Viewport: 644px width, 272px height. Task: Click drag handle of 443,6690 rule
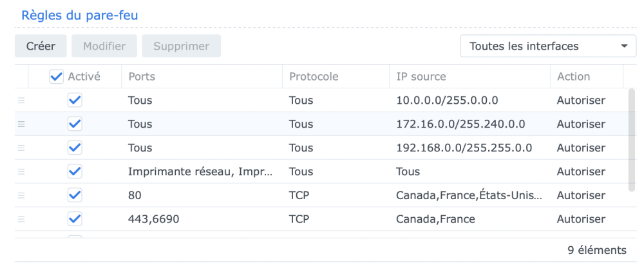click(21, 219)
